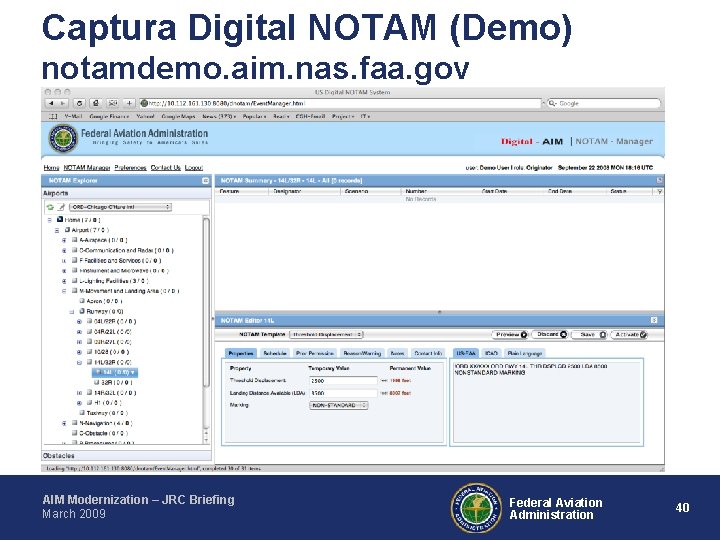Viewport: 720px width, 540px height.
Task: Switch to the Plain Language tab
Action: [524, 353]
